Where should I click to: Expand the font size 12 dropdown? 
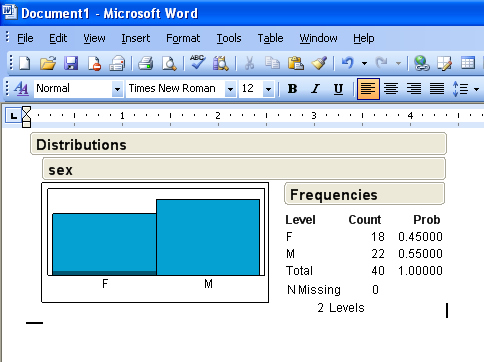click(268, 89)
